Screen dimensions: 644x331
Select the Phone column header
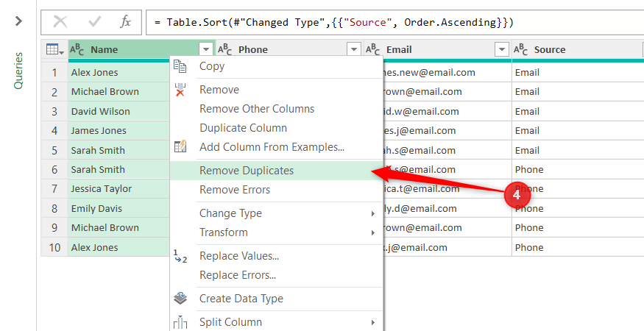click(x=289, y=50)
